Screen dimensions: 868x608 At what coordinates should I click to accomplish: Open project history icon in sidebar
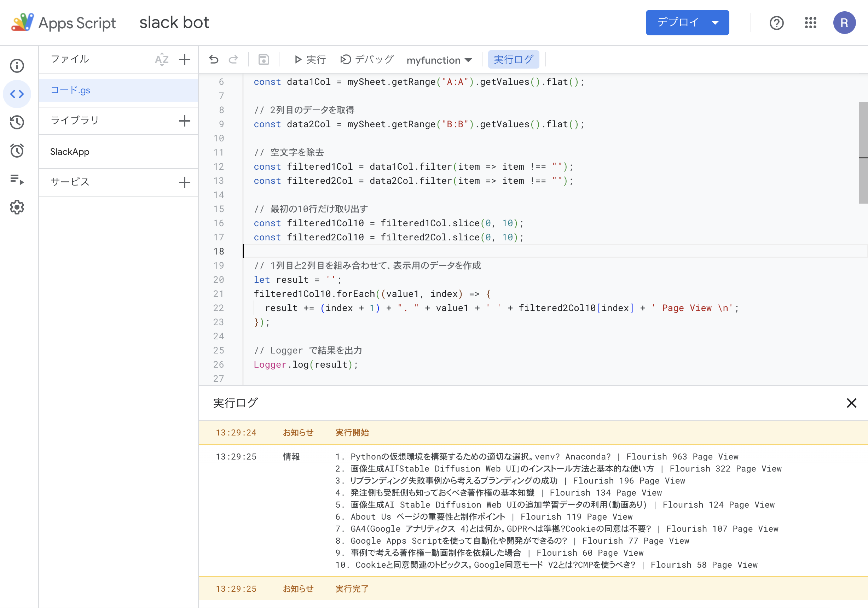[x=17, y=122]
